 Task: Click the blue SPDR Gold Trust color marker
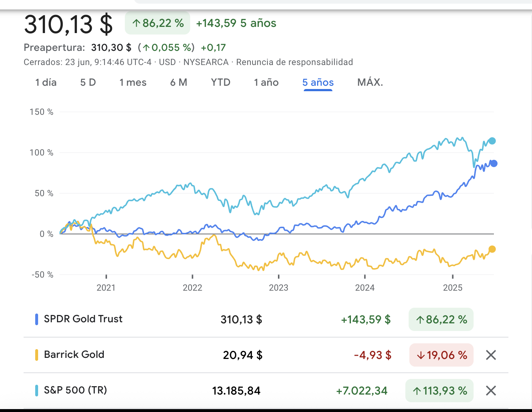point(37,319)
